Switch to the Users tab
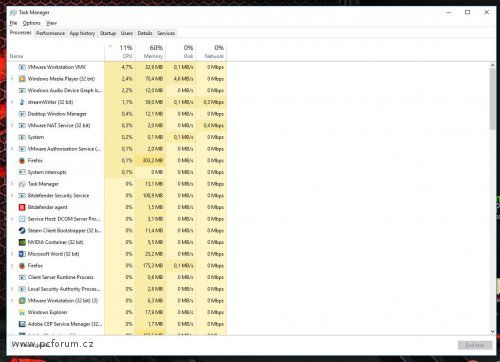 pos(127,33)
